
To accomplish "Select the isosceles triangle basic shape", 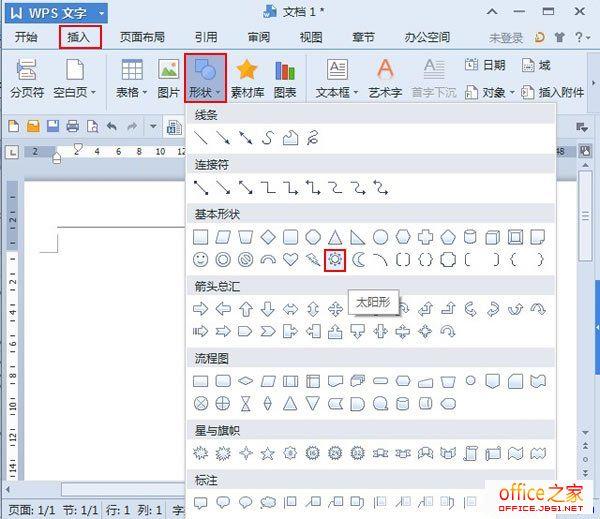I will coord(335,237).
